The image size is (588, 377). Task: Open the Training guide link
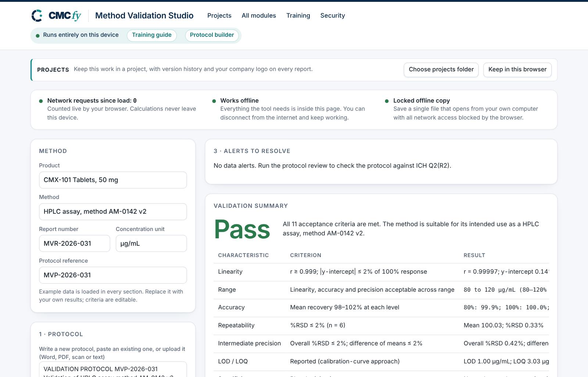click(x=152, y=35)
